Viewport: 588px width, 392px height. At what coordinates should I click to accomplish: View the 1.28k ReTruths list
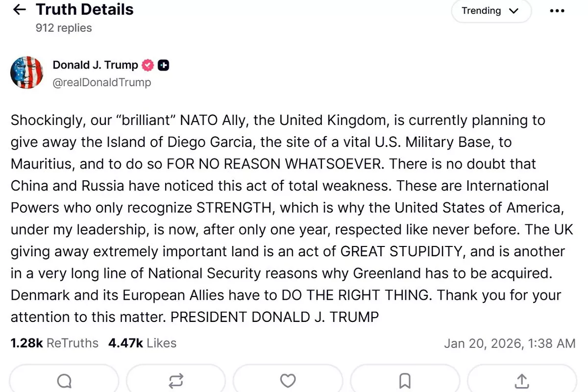click(54, 343)
